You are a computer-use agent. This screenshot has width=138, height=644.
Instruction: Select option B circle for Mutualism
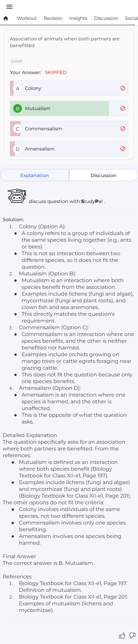coord(18,108)
